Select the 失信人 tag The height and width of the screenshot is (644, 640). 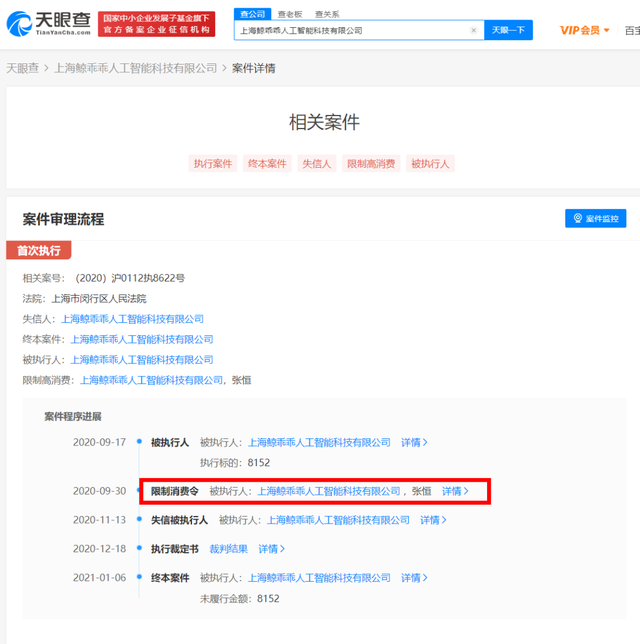[317, 164]
